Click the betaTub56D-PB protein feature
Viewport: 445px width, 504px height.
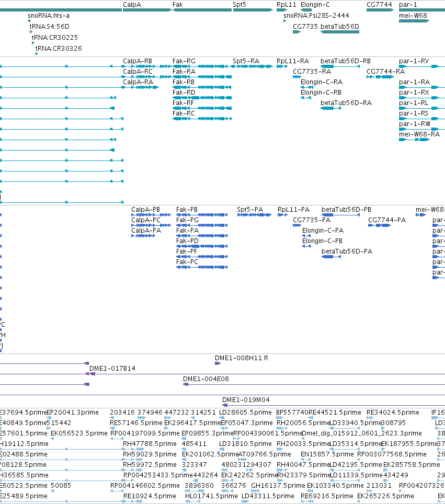click(x=340, y=215)
